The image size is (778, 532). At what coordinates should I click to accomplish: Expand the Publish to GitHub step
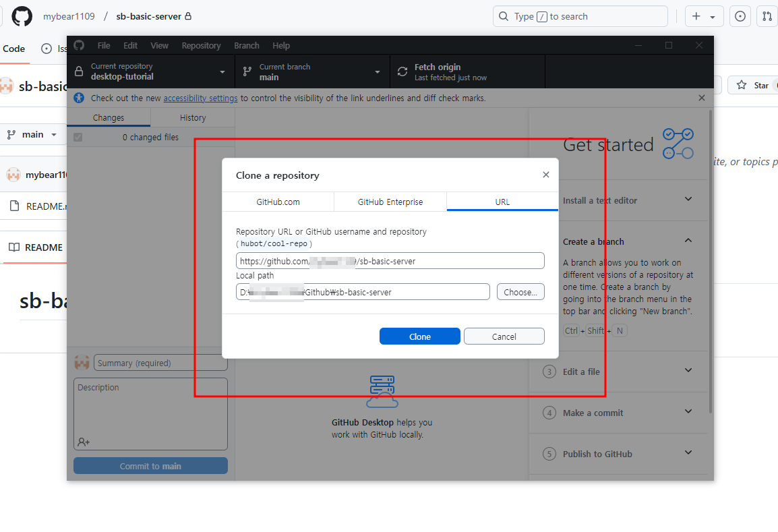tap(688, 452)
